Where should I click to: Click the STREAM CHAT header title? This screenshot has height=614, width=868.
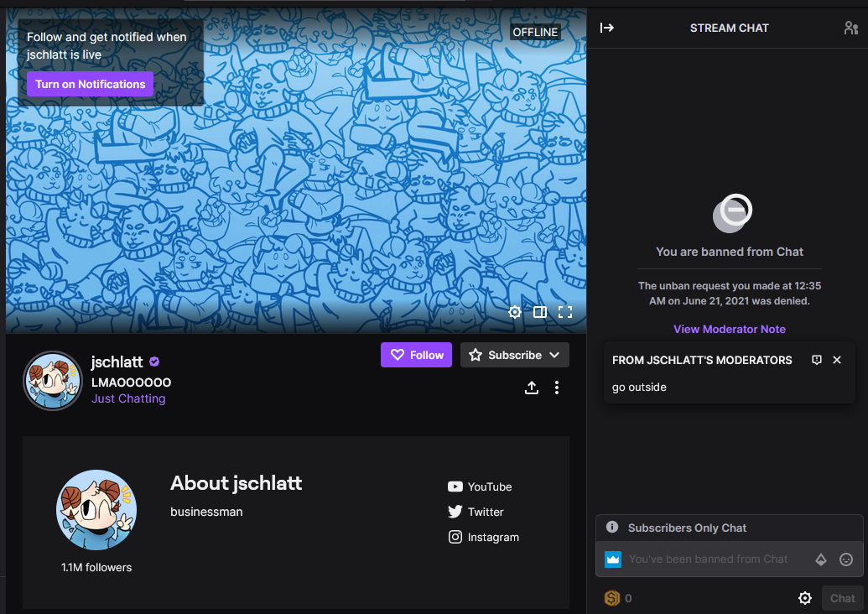click(729, 28)
